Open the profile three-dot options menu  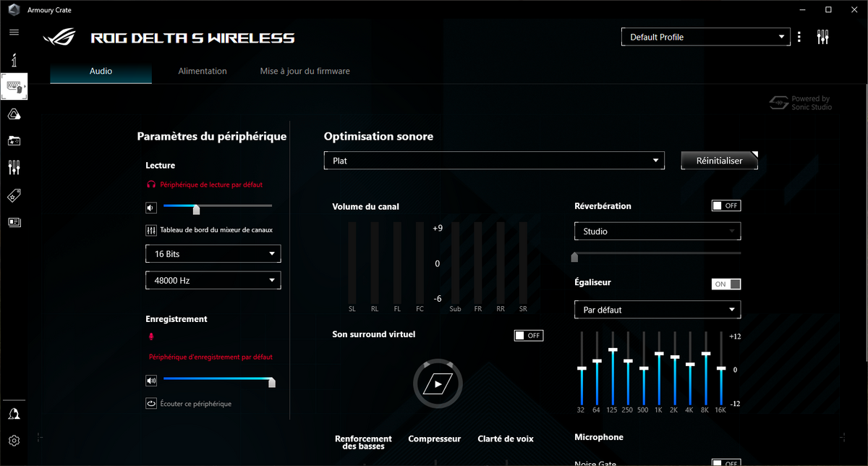[x=799, y=37]
